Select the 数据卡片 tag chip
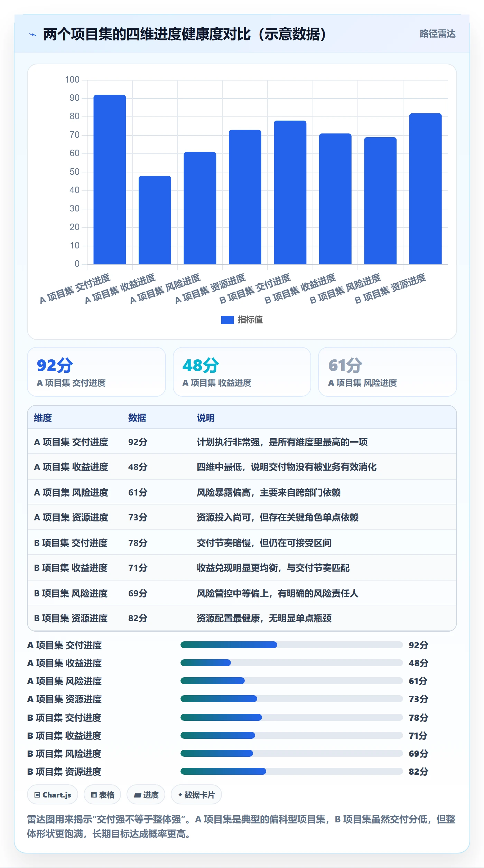 (196, 795)
